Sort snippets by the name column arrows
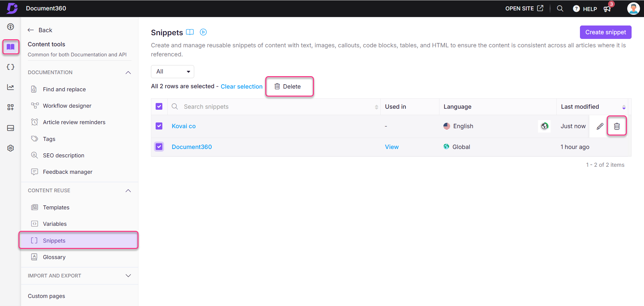 click(x=376, y=107)
